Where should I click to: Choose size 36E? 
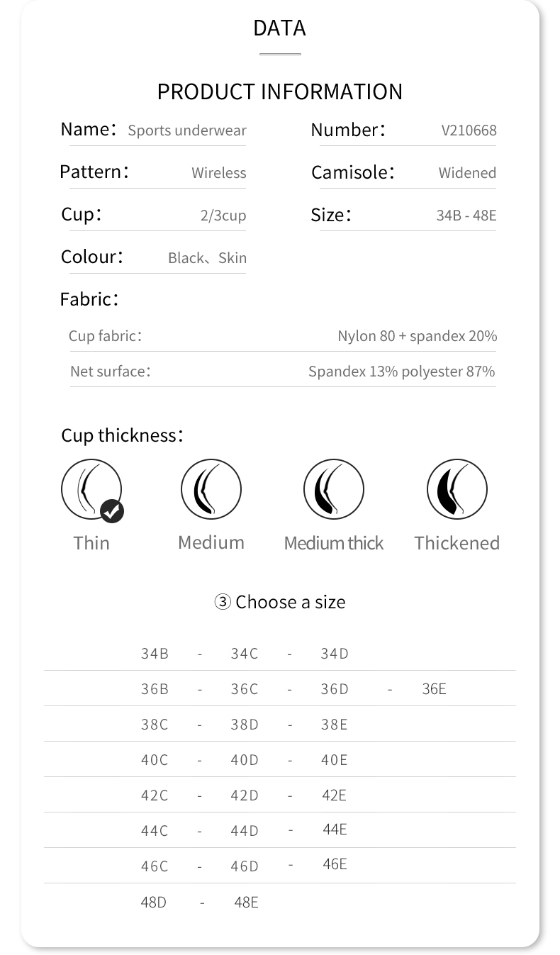pyautogui.click(x=434, y=689)
